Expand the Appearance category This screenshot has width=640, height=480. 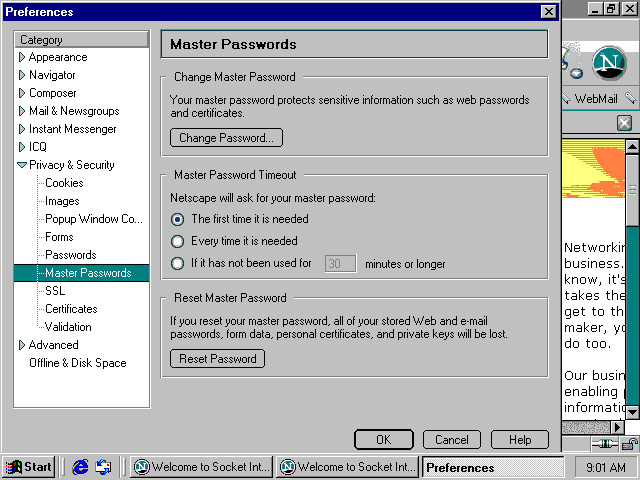(x=22, y=57)
